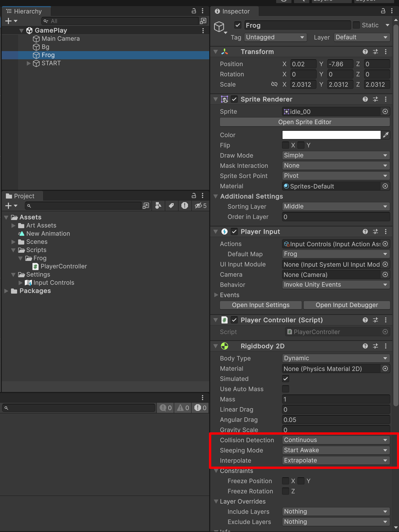The width and height of the screenshot is (399, 532).
Task: Click the Color eyedropper icon
Action: [386, 135]
